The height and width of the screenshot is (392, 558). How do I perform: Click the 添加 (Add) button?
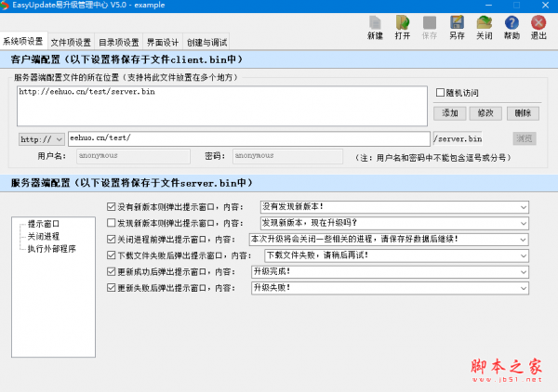point(450,113)
